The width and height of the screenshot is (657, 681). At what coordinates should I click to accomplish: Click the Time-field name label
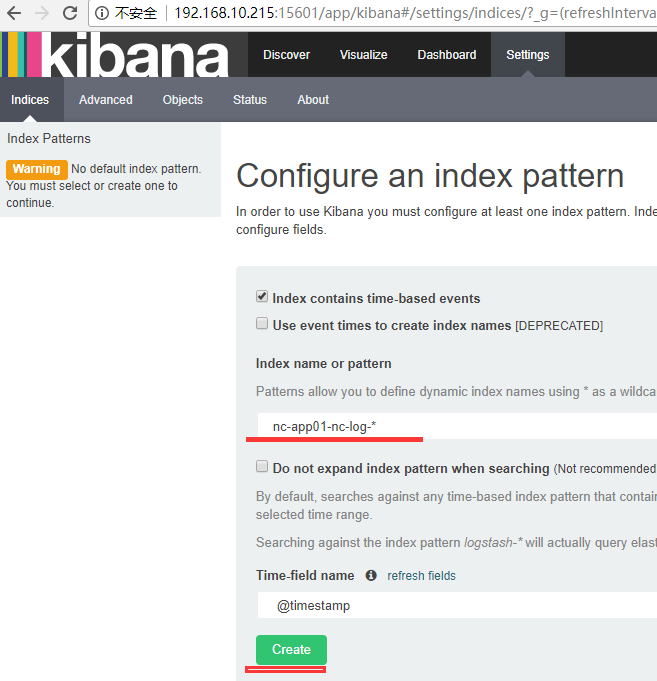click(x=305, y=575)
